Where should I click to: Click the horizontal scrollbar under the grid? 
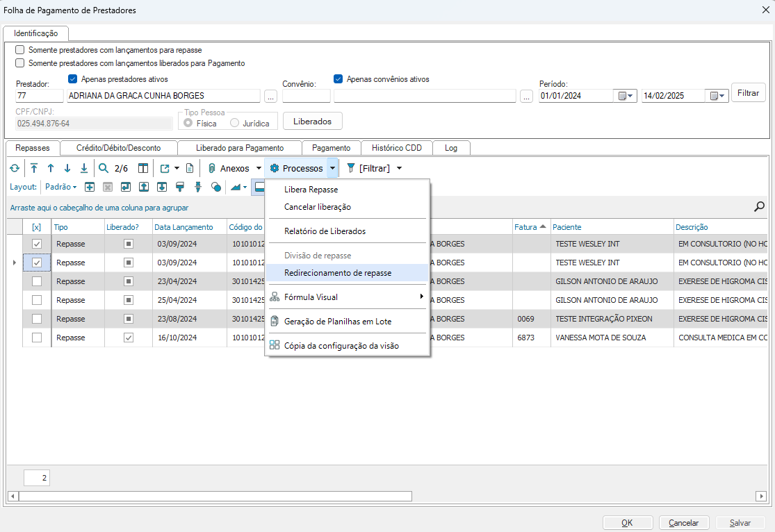pyautogui.click(x=215, y=497)
